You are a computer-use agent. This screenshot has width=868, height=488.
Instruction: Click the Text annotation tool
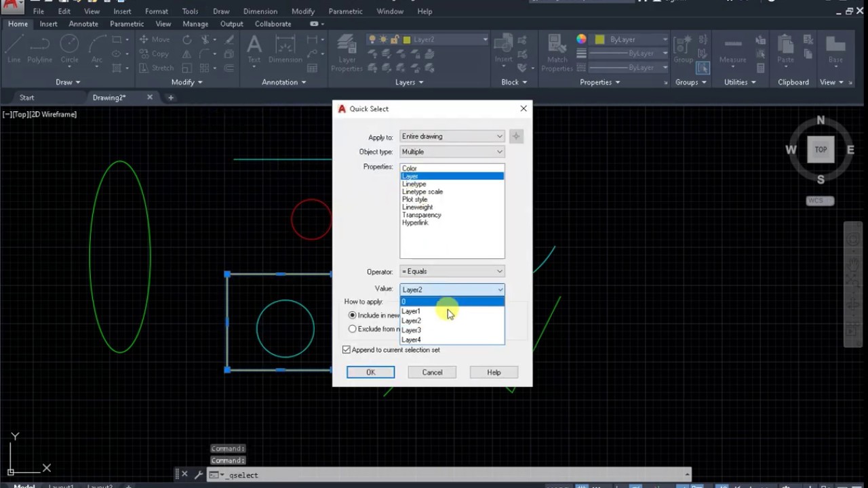click(254, 49)
